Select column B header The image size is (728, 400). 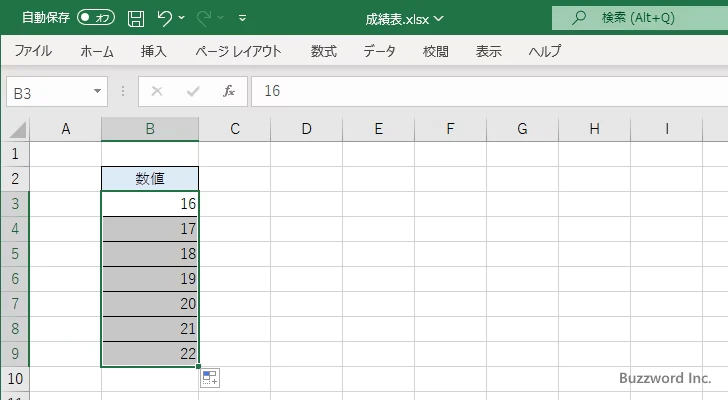[x=150, y=129]
